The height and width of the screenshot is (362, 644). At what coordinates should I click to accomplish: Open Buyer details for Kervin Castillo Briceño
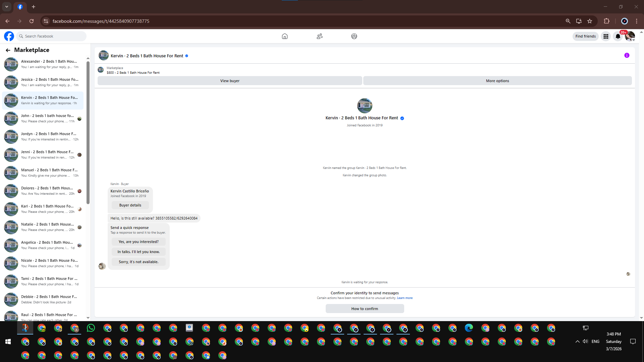point(130,205)
